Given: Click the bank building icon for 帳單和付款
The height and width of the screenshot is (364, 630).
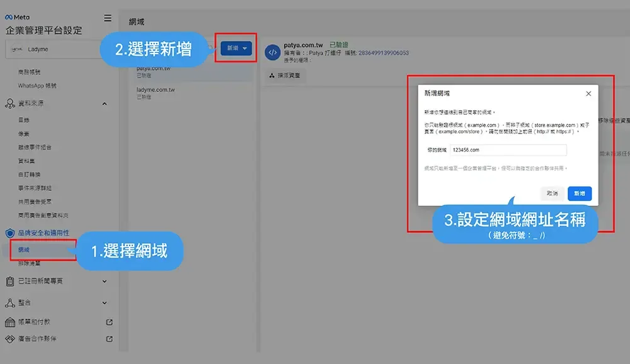Looking at the screenshot, I should 10,322.
